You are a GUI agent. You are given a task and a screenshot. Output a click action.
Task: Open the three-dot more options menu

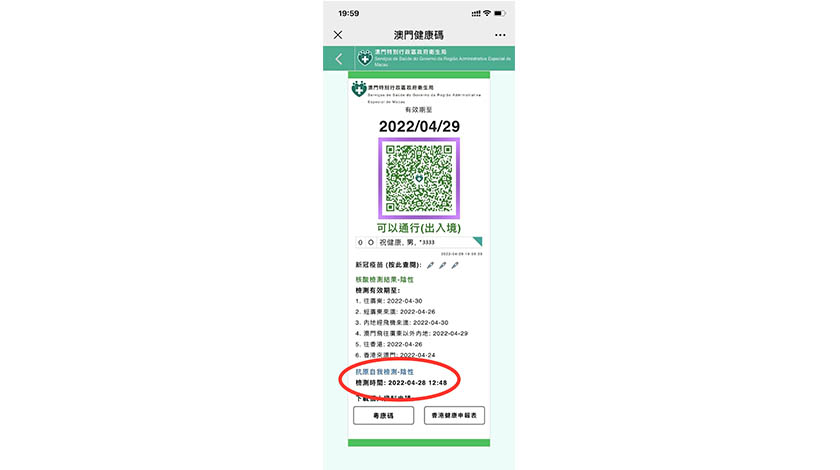coord(500,35)
